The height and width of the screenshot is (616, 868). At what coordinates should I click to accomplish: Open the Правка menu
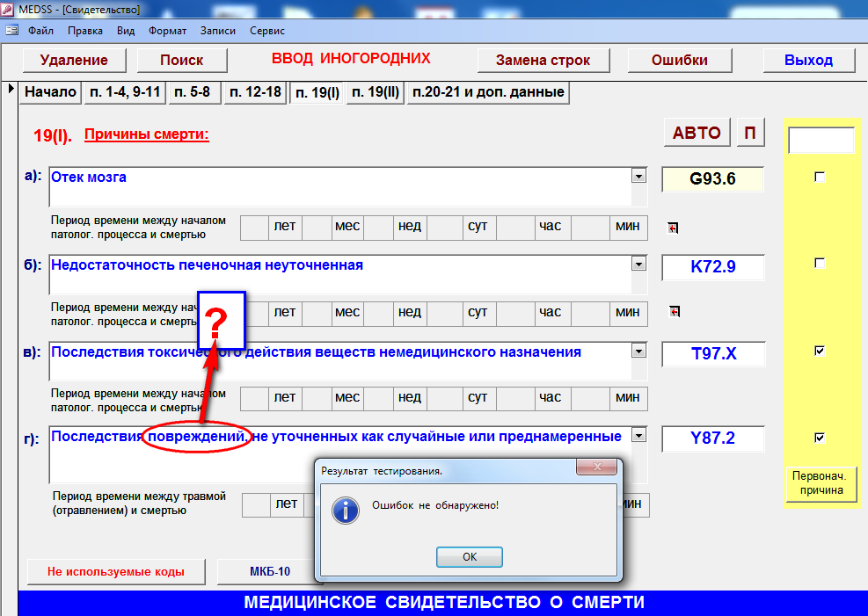85,31
